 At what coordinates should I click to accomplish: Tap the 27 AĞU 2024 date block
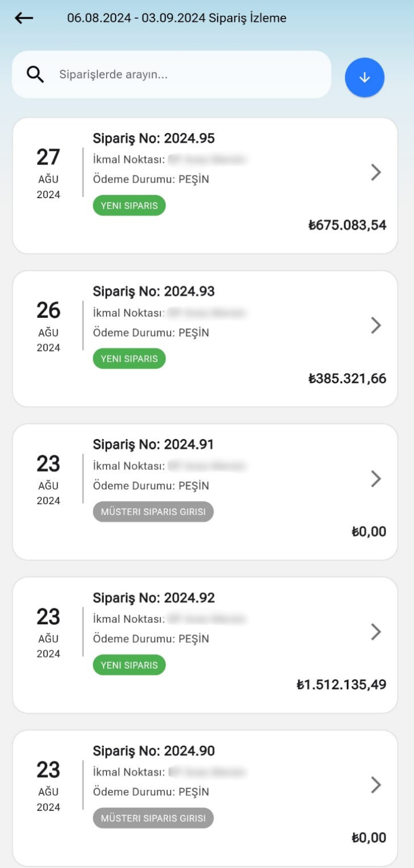click(x=48, y=172)
